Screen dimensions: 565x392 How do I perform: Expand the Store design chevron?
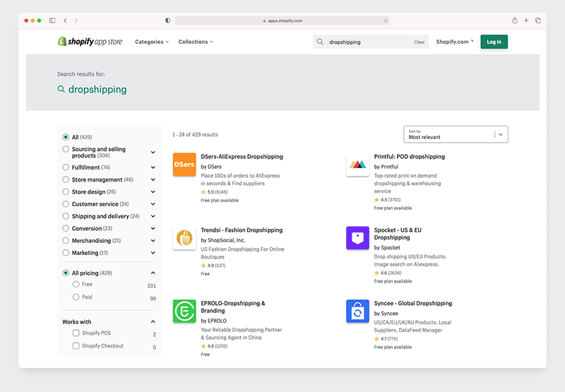click(153, 192)
